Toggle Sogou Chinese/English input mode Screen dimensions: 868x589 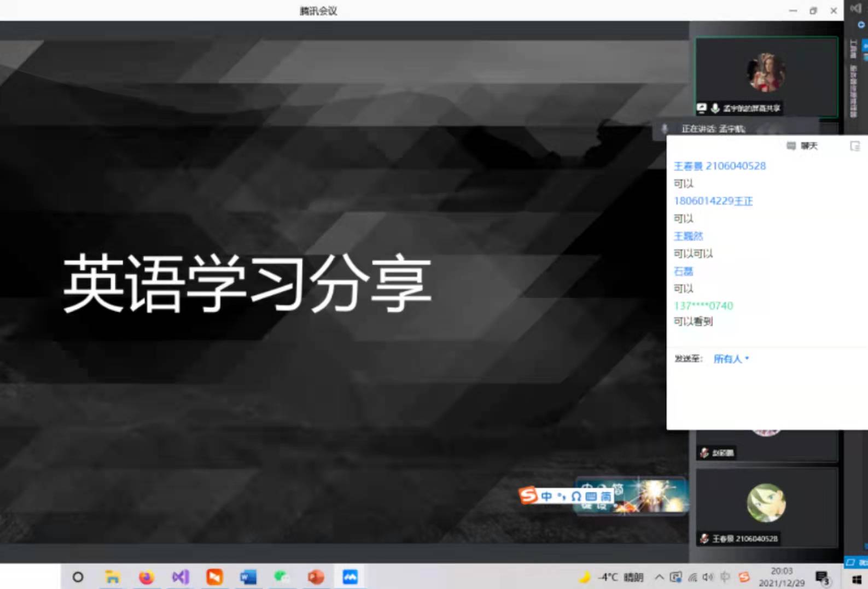[546, 496]
